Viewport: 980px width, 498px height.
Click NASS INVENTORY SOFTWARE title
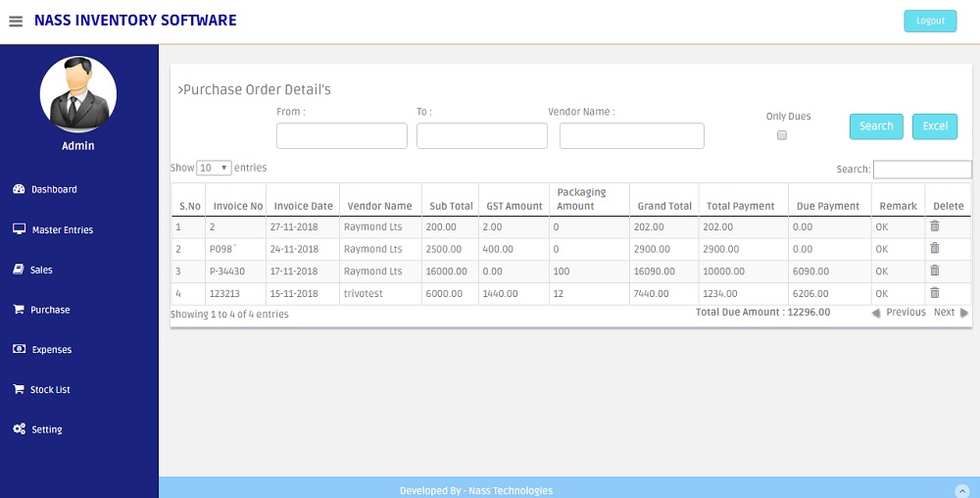135,21
